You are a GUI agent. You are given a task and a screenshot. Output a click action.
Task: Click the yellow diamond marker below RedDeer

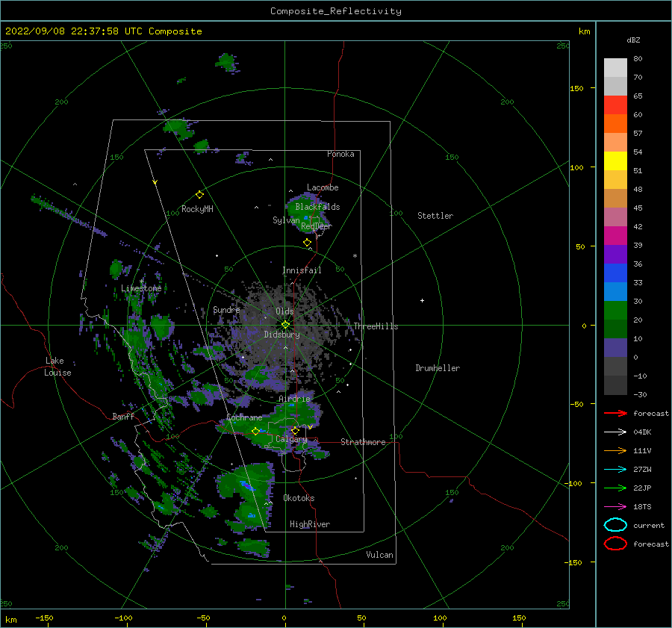(307, 243)
